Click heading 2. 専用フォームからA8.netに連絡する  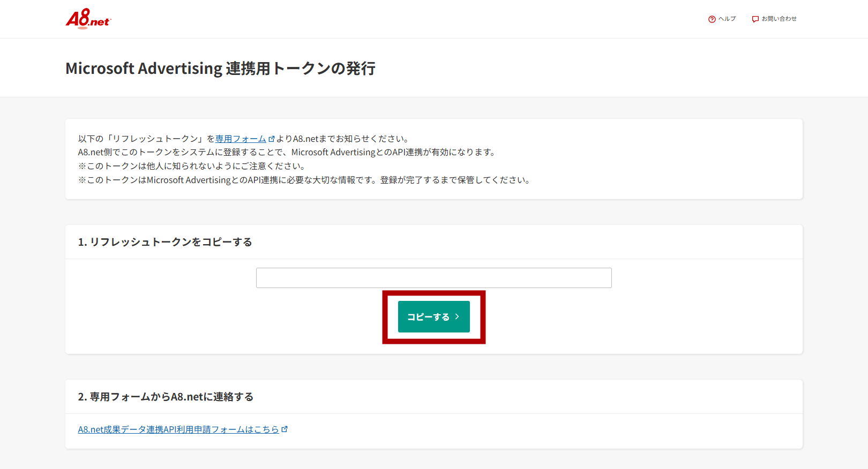click(x=166, y=397)
